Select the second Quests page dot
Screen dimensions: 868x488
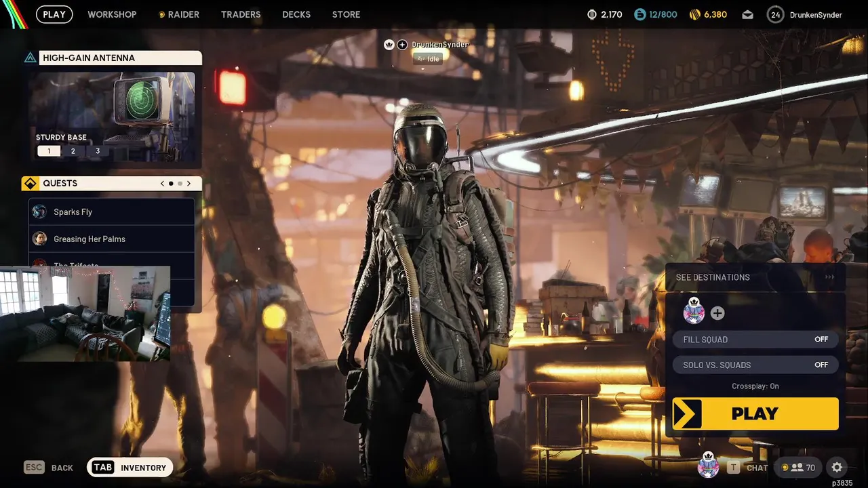pos(180,184)
